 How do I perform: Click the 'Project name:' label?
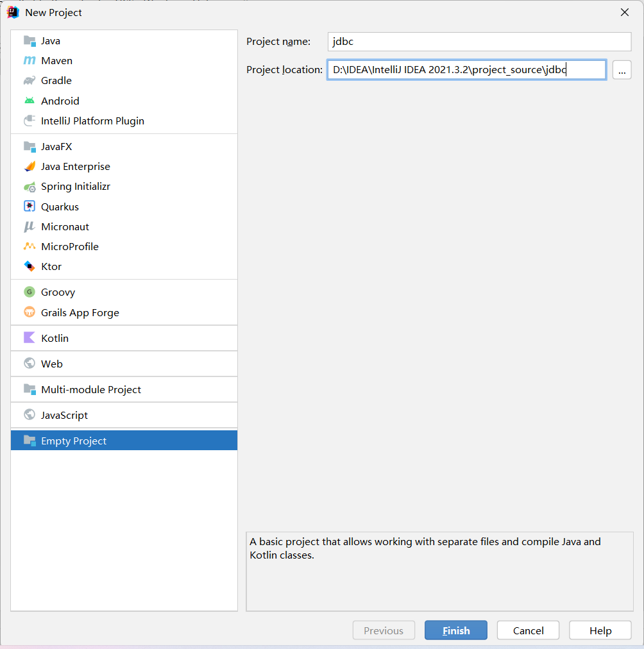click(x=278, y=42)
